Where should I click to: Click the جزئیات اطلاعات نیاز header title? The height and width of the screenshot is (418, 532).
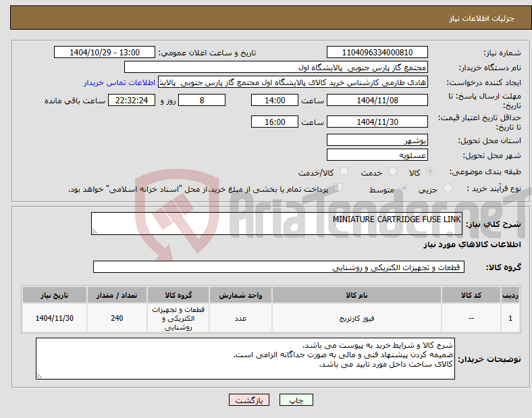[x=481, y=18]
